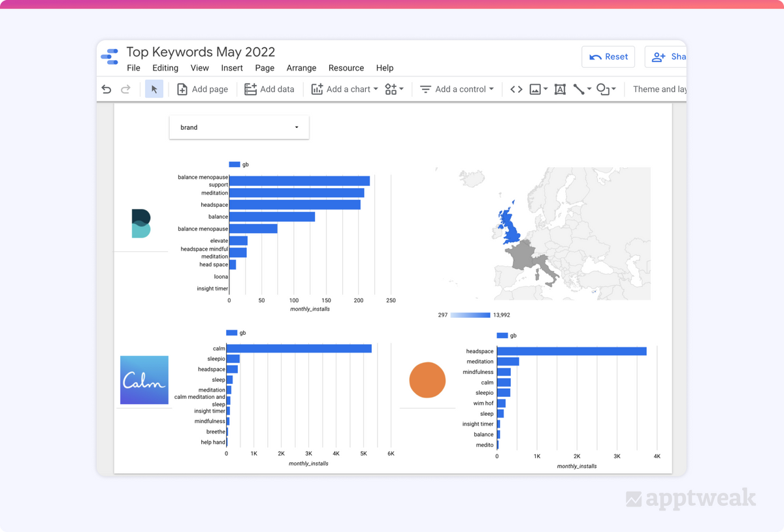Click the map color scale legend bar
Screen dimensions: 784x532
[470, 315]
